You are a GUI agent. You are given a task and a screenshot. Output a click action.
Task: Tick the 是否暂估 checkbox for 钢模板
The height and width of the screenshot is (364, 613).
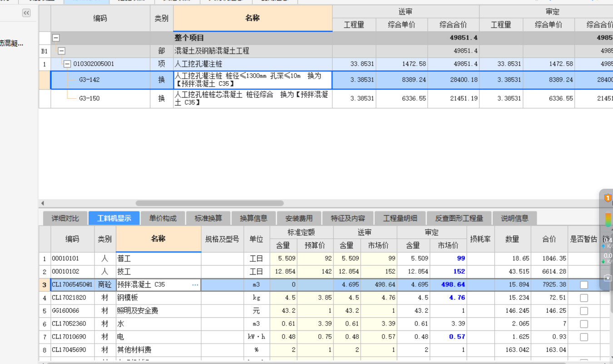tap(584, 298)
